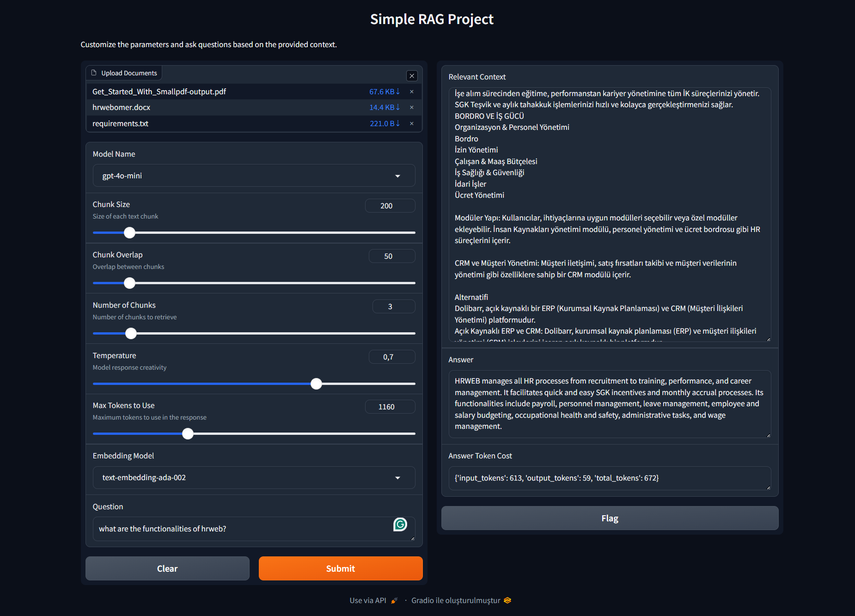The width and height of the screenshot is (855, 616).
Task: Download requirements.txt via its 221.0 B link
Action: coord(385,123)
